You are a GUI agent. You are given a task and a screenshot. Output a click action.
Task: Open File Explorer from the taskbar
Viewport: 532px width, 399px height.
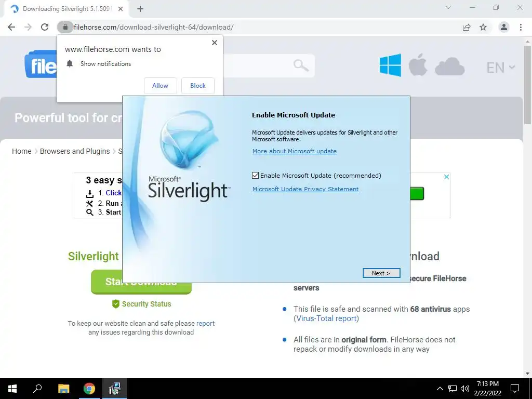(63, 389)
